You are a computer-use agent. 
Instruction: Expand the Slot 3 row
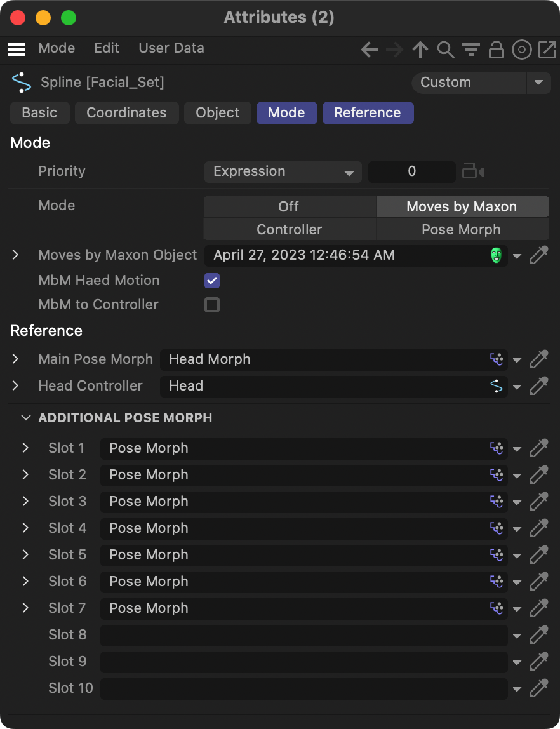(x=25, y=501)
